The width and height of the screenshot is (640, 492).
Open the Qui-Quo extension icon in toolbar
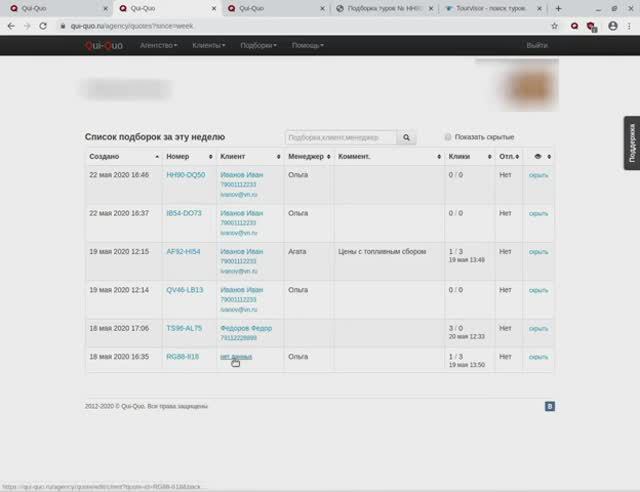pyautogui.click(x=574, y=26)
